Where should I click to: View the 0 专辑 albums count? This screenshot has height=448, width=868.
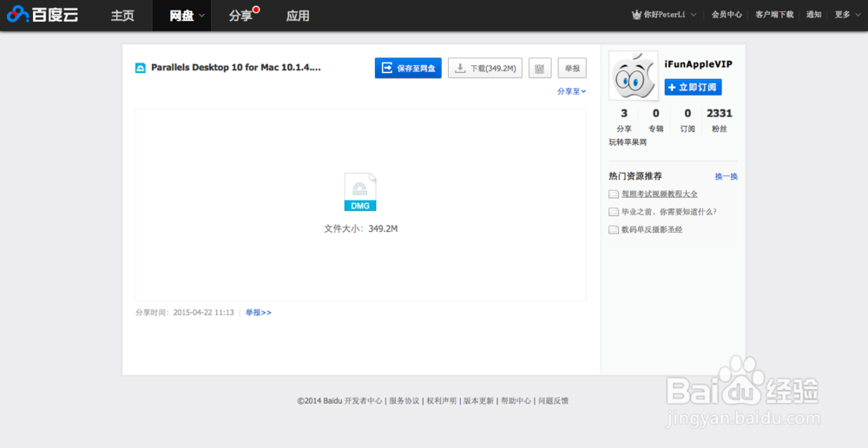(655, 120)
